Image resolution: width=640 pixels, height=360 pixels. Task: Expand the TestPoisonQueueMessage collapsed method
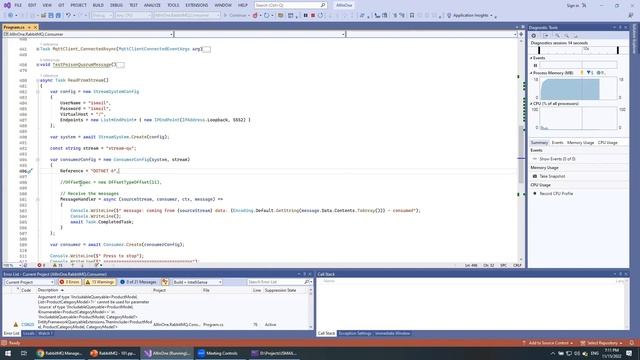[38, 65]
